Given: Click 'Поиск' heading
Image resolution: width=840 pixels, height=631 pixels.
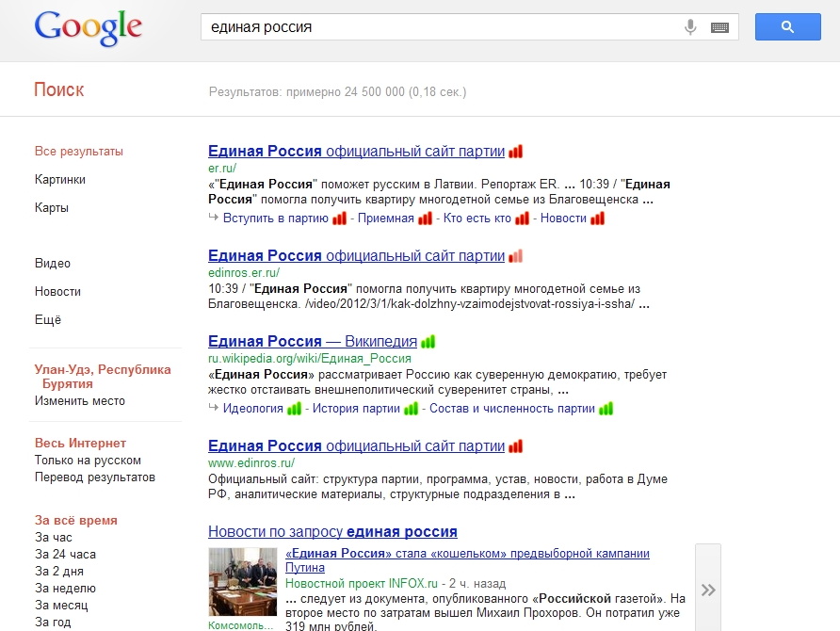Looking at the screenshot, I should (59, 89).
